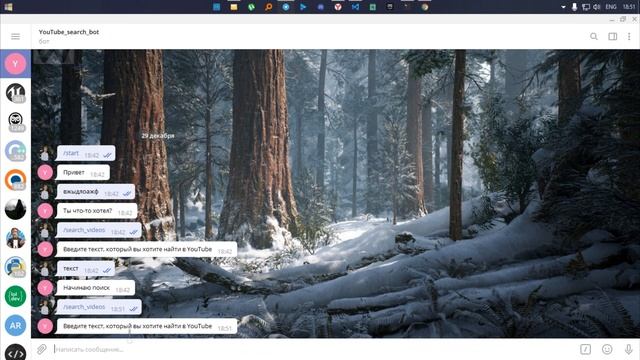Open the Python logo chat
Image resolution: width=640 pixels, height=360 pixels.
[16, 267]
